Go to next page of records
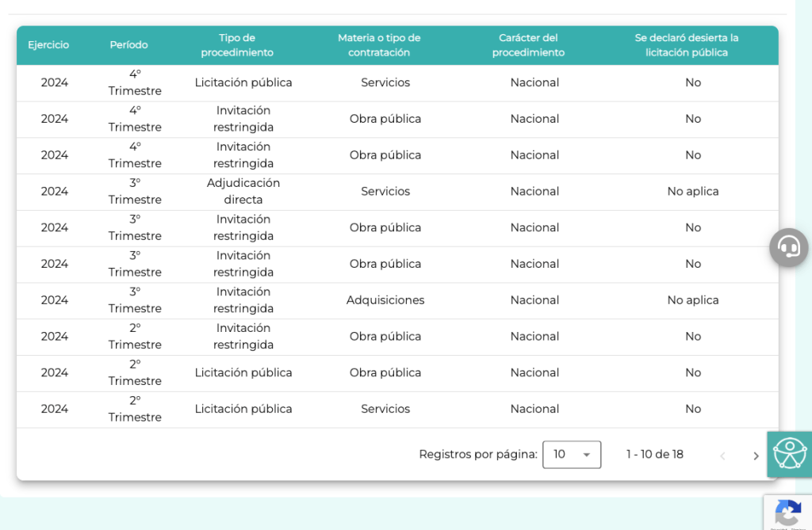The height and width of the screenshot is (530, 812). coord(756,456)
